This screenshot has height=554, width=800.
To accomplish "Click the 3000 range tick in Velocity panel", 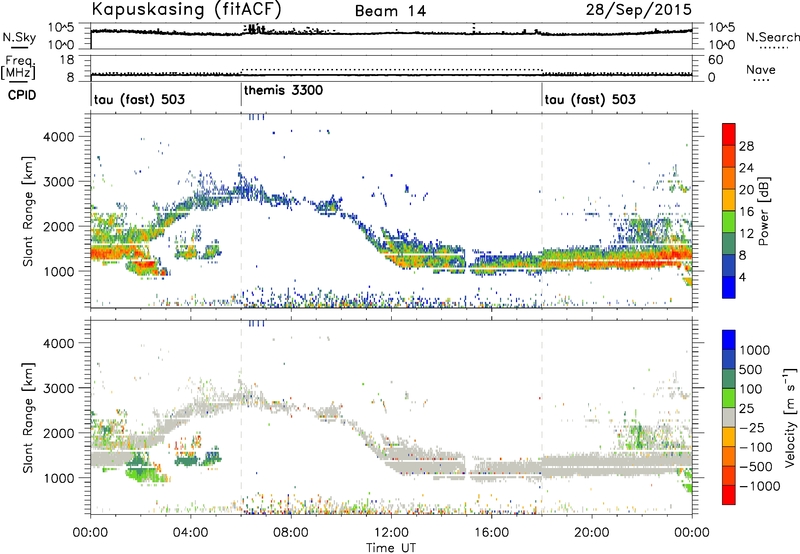I will [59, 388].
